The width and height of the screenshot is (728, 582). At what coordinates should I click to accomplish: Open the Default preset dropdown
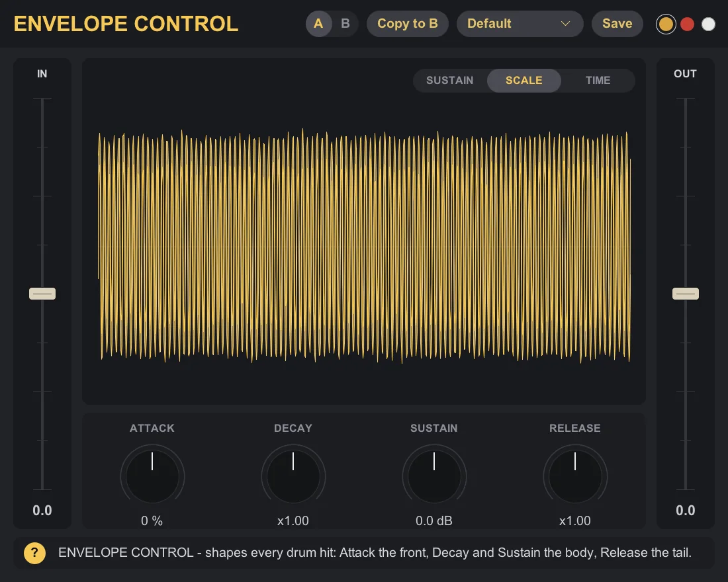click(x=520, y=24)
